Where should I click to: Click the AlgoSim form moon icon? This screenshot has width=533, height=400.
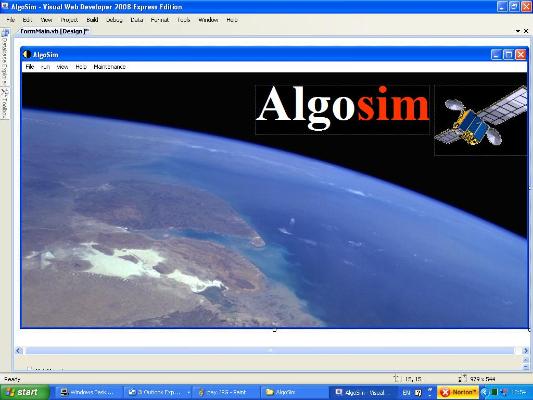pos(27,54)
